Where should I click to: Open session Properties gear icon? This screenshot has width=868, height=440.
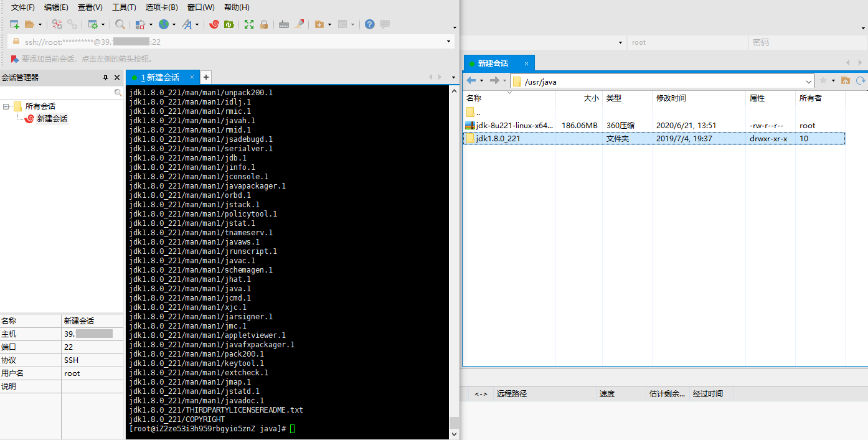[93, 24]
